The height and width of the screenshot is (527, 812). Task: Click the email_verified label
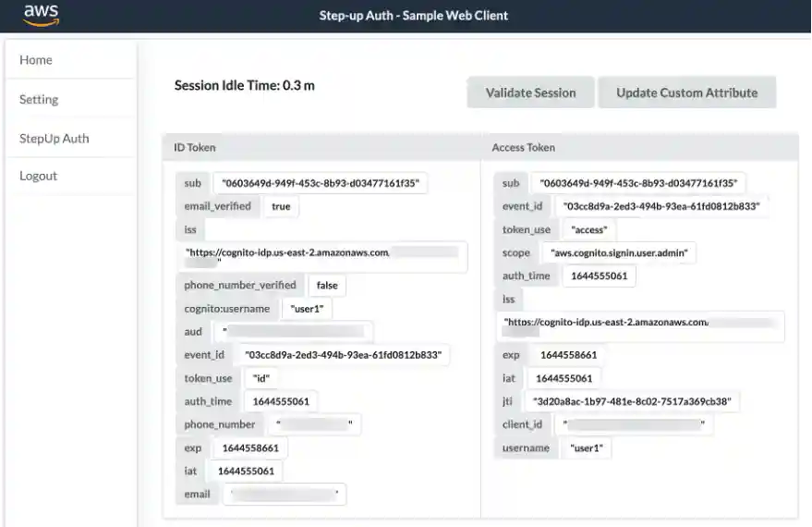(217, 206)
